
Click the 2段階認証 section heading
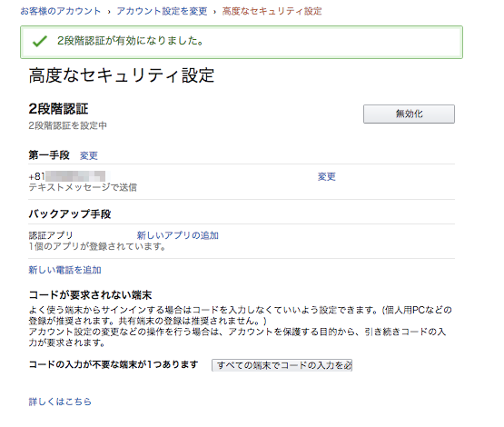pos(58,109)
